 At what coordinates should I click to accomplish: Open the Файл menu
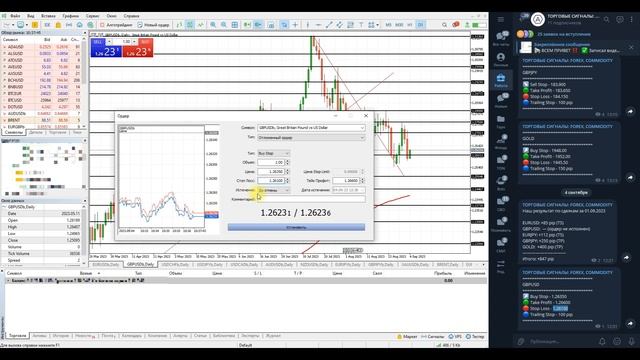[15, 16]
